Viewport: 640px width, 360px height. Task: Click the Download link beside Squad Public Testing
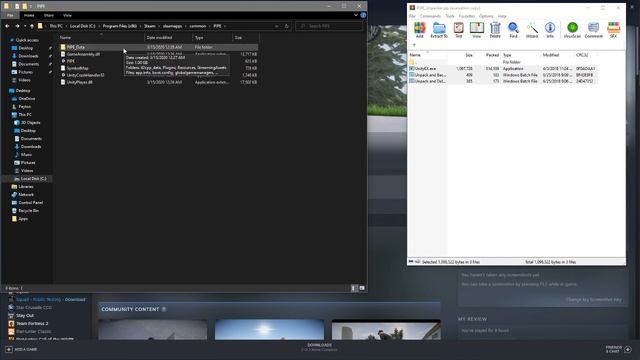[x=76, y=300]
